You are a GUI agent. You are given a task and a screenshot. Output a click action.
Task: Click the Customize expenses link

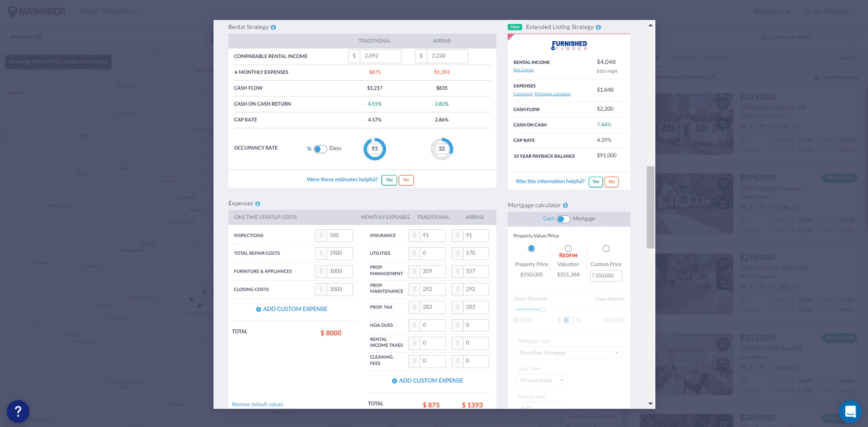523,94
